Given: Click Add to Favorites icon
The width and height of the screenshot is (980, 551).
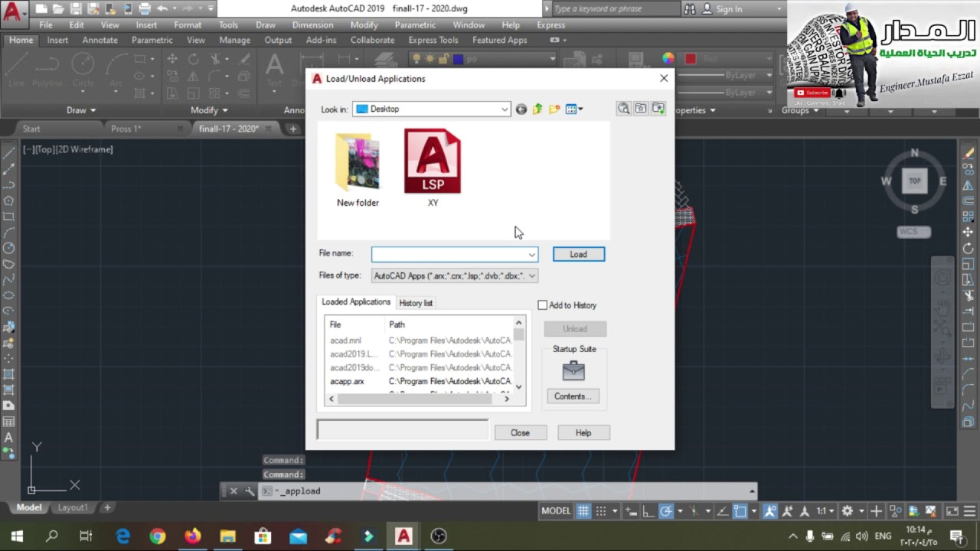Looking at the screenshot, I should [658, 109].
